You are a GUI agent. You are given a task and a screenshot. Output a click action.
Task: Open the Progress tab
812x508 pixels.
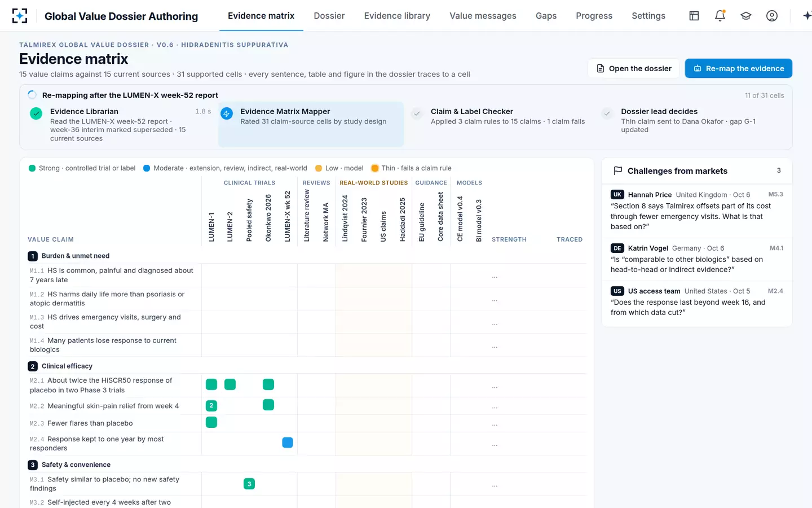tap(594, 16)
